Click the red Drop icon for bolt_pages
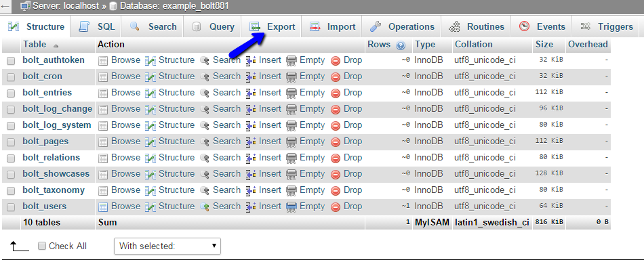The width and height of the screenshot is (644, 260). click(x=336, y=142)
